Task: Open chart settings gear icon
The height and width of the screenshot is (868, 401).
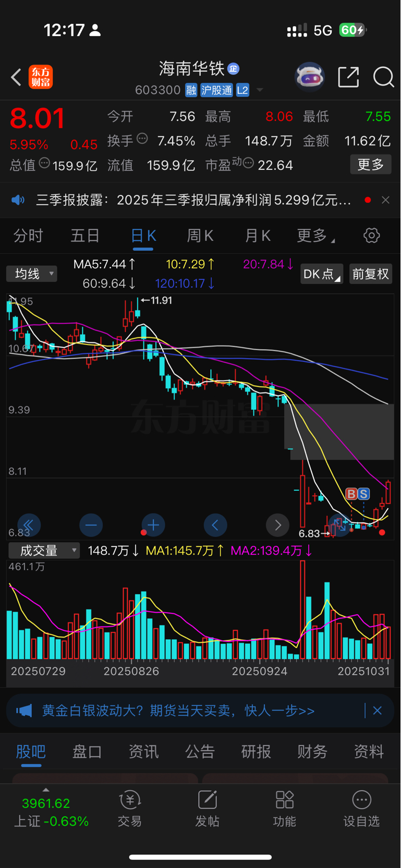Action: [372, 236]
